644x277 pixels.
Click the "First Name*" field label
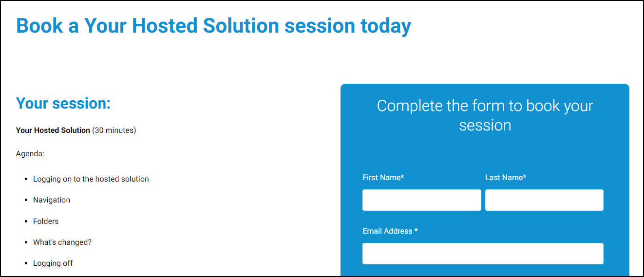point(383,178)
